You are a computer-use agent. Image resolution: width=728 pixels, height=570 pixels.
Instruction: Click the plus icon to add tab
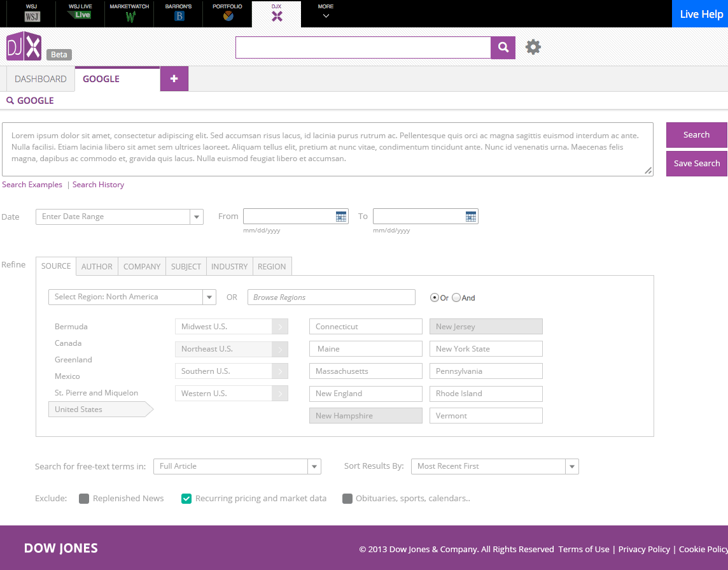(x=174, y=78)
